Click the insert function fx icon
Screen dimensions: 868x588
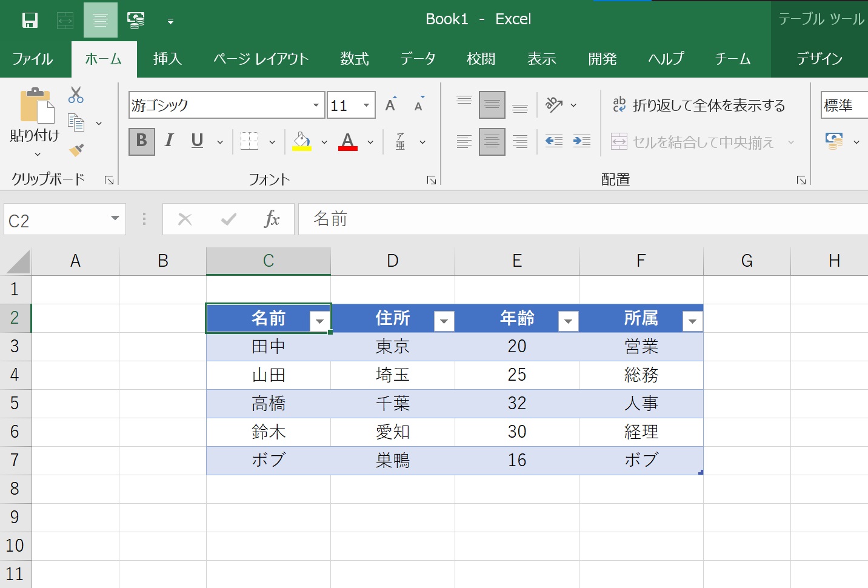pos(272,219)
